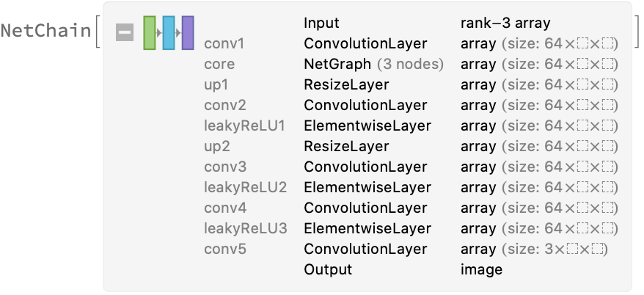The width and height of the screenshot is (644, 295).
Task: Click the rank-3 array input type
Action: tap(505, 23)
